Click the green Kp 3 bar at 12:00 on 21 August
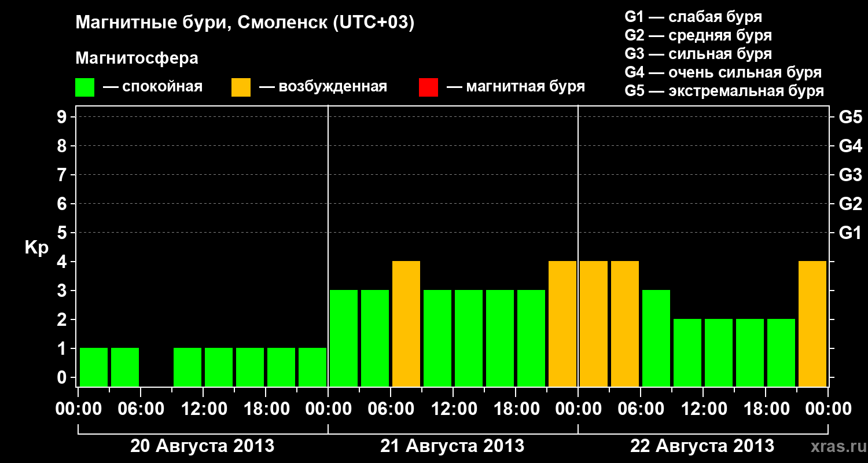The image size is (868, 463). click(469, 338)
